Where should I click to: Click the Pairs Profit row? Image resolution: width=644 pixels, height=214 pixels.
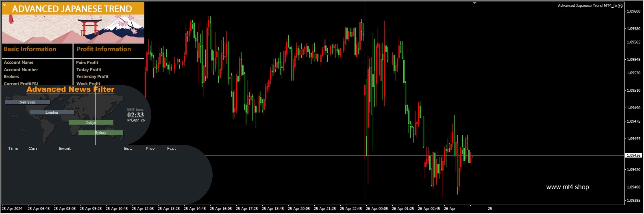click(87, 63)
